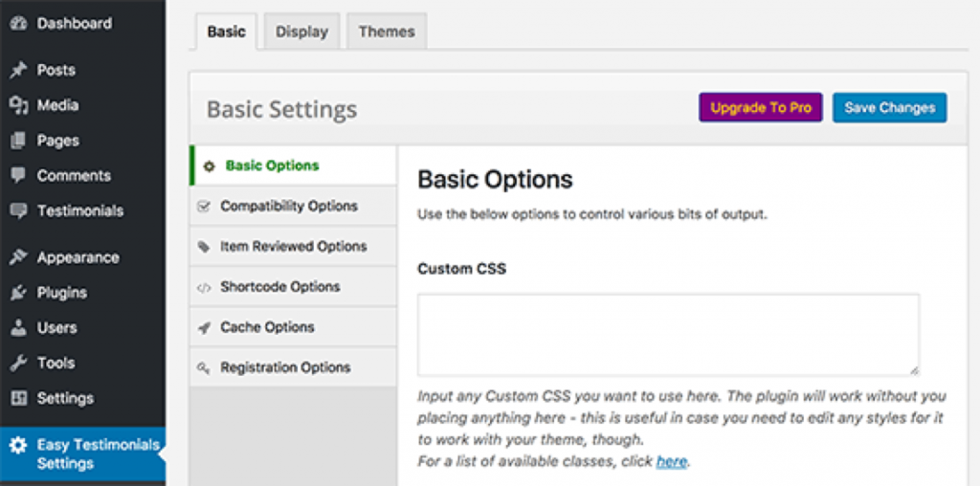This screenshot has width=980, height=486.
Task: Open the Compatibility Options section
Action: [293, 206]
